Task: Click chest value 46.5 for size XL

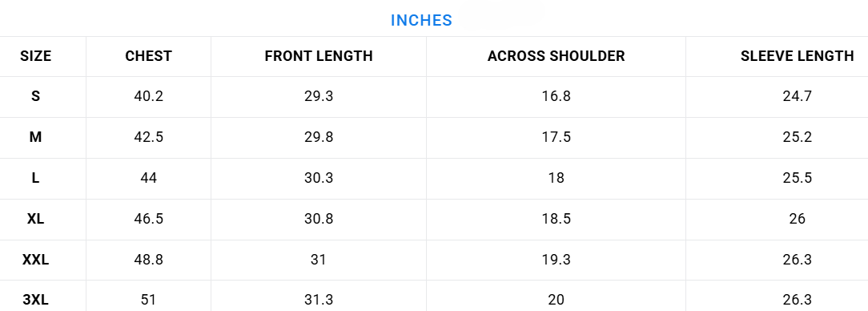Action: [148, 218]
